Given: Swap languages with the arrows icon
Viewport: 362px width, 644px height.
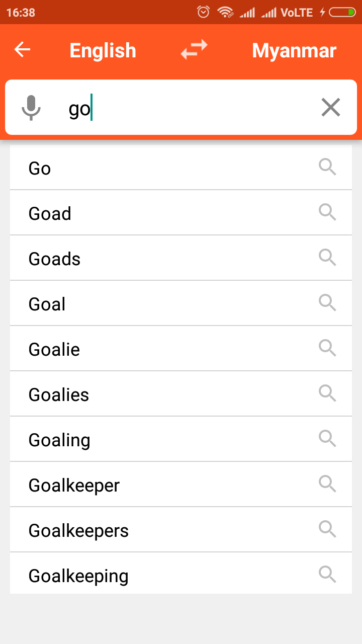Looking at the screenshot, I should click(194, 50).
